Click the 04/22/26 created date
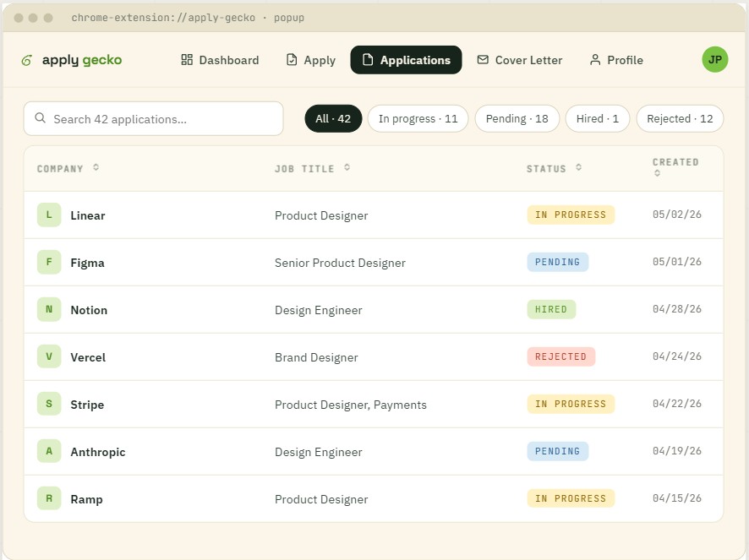Screen dimensions: 749x560 677,404
